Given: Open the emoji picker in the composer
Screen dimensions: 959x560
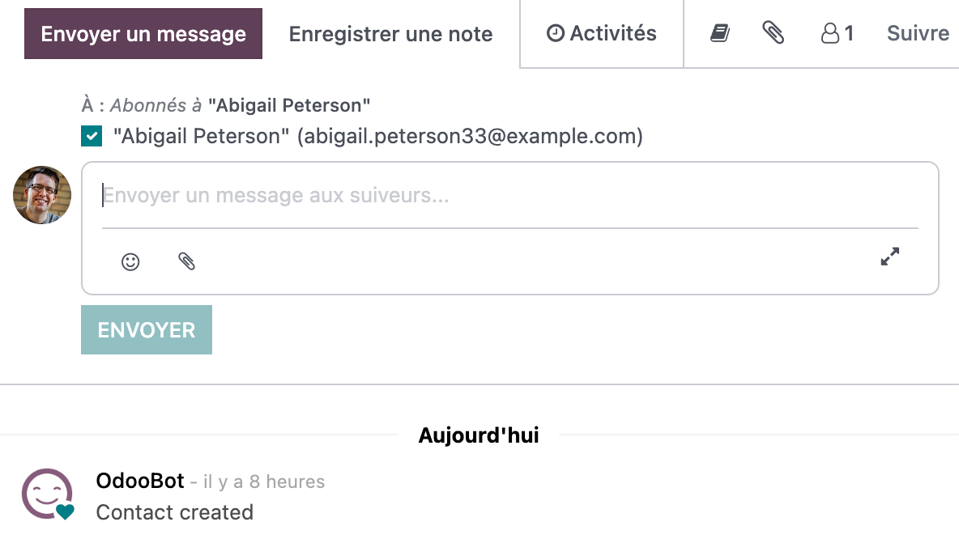Looking at the screenshot, I should [130, 261].
